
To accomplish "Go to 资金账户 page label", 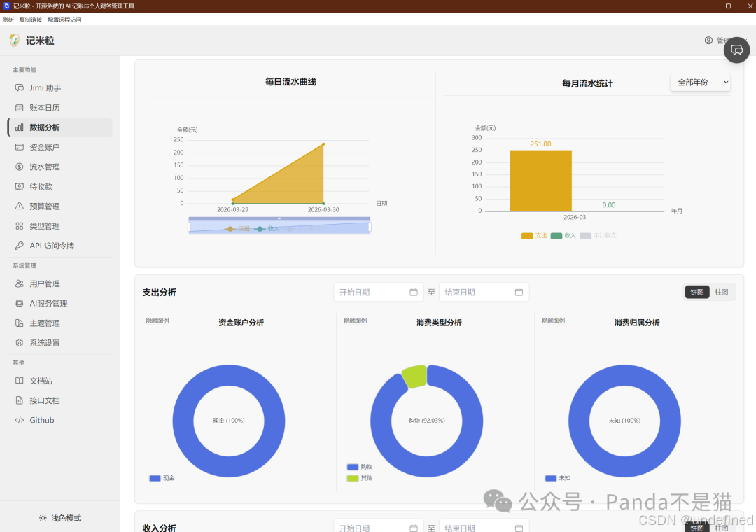I will pos(45,147).
